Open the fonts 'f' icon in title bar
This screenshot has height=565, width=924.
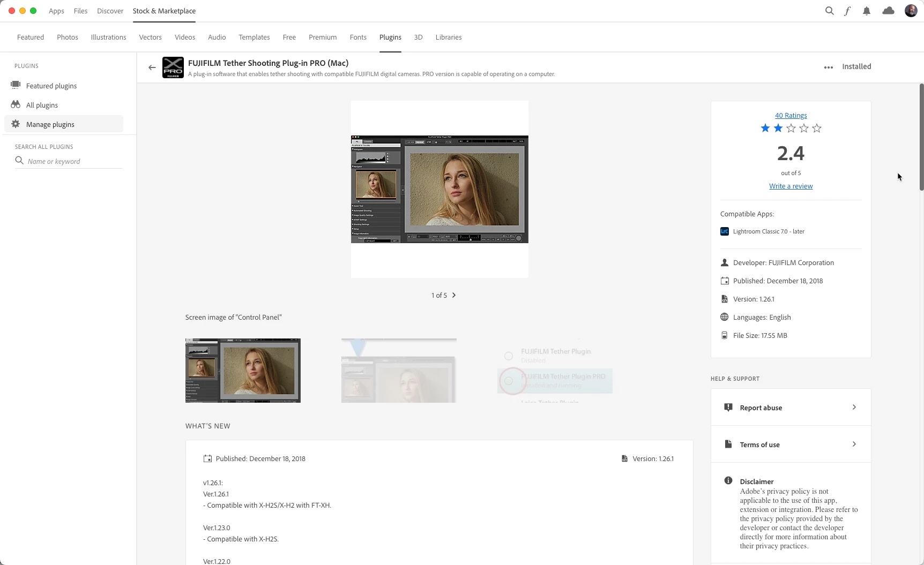click(847, 11)
